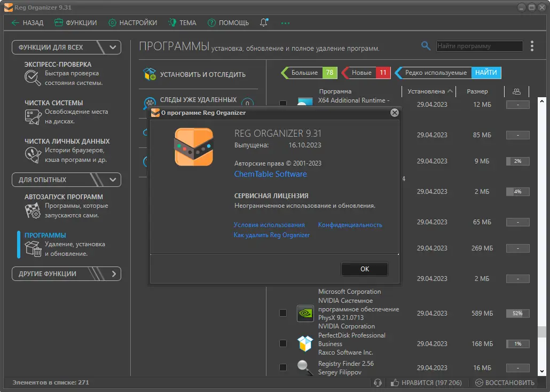550x392 pixels.
Task: Click the 589 МБ size value
Action: [x=482, y=313]
